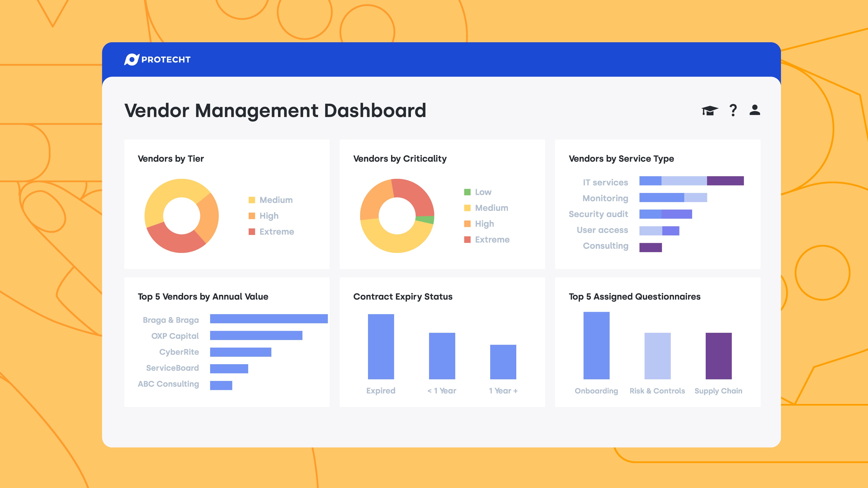The width and height of the screenshot is (868, 488).
Task: Click the < 1 Year contracts column
Action: [x=442, y=356]
